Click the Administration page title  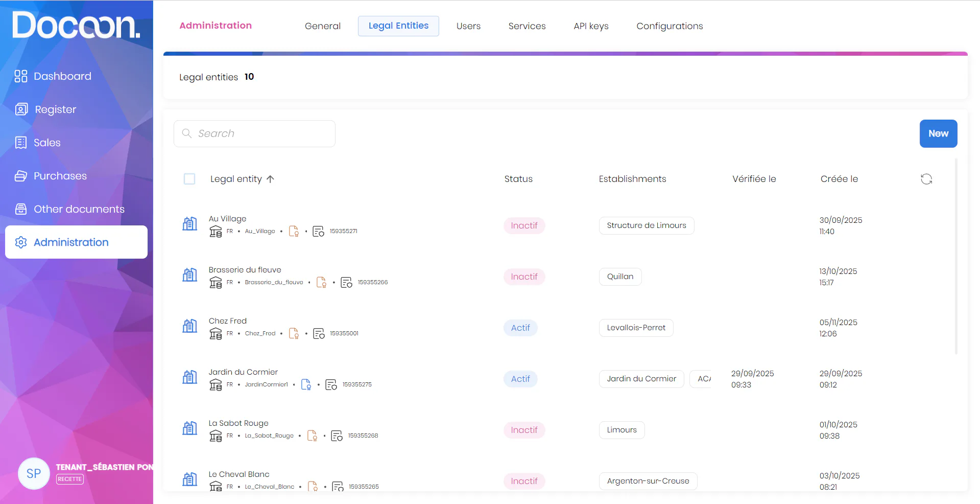click(216, 26)
